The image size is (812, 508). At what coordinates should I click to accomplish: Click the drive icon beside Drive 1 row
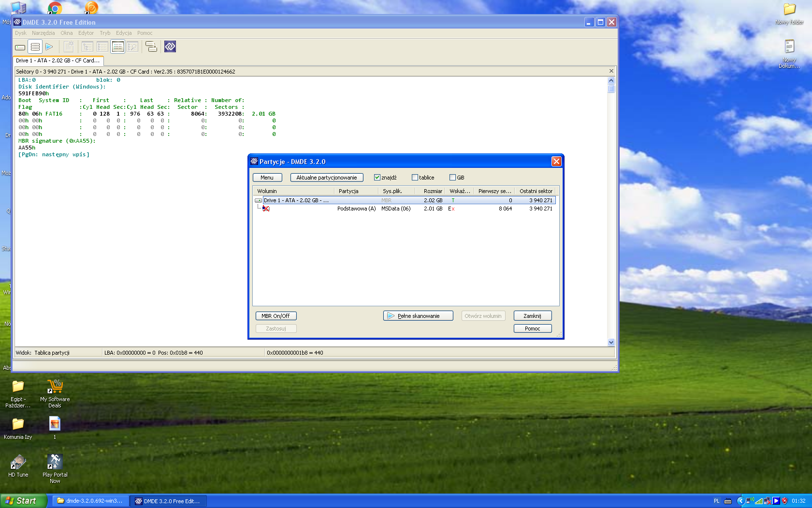coord(258,200)
